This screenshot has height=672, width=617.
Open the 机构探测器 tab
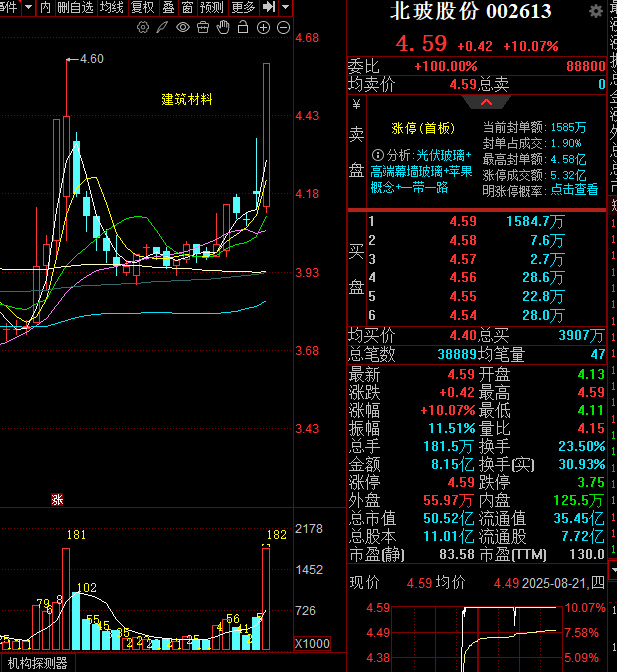coord(38,663)
